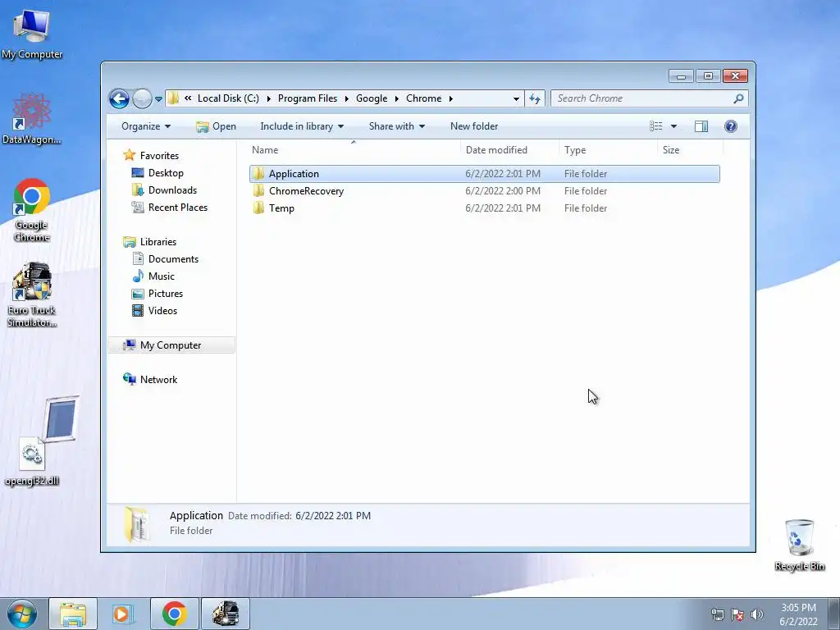Open Organize menu

coord(146,126)
